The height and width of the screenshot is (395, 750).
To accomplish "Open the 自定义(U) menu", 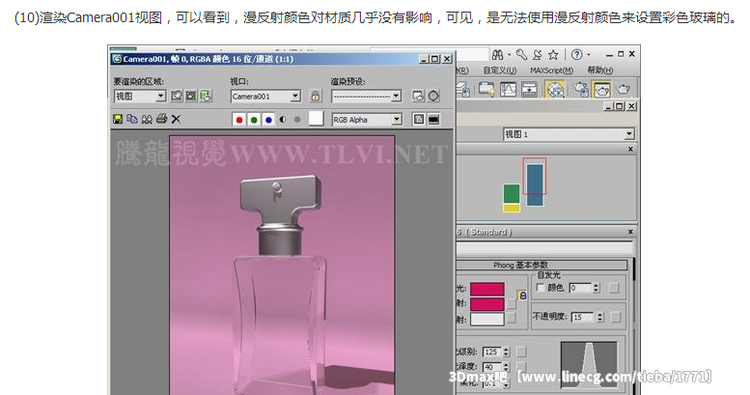I will (x=500, y=70).
